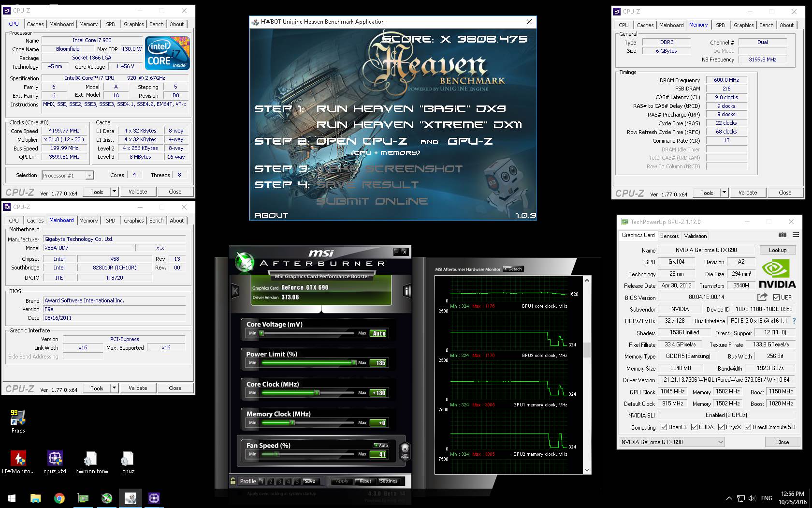Image resolution: width=812 pixels, height=508 pixels.
Task: Open GPU-Z hamburger menu icon
Action: pyautogui.click(x=796, y=235)
